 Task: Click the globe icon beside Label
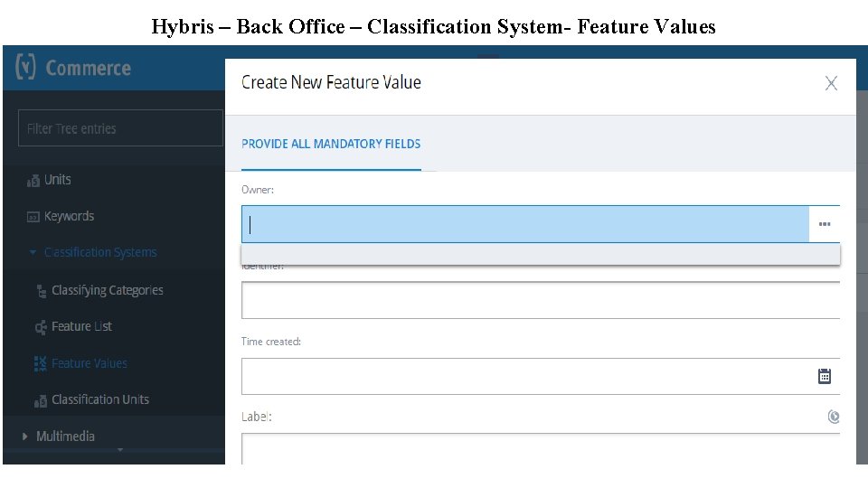tap(833, 417)
